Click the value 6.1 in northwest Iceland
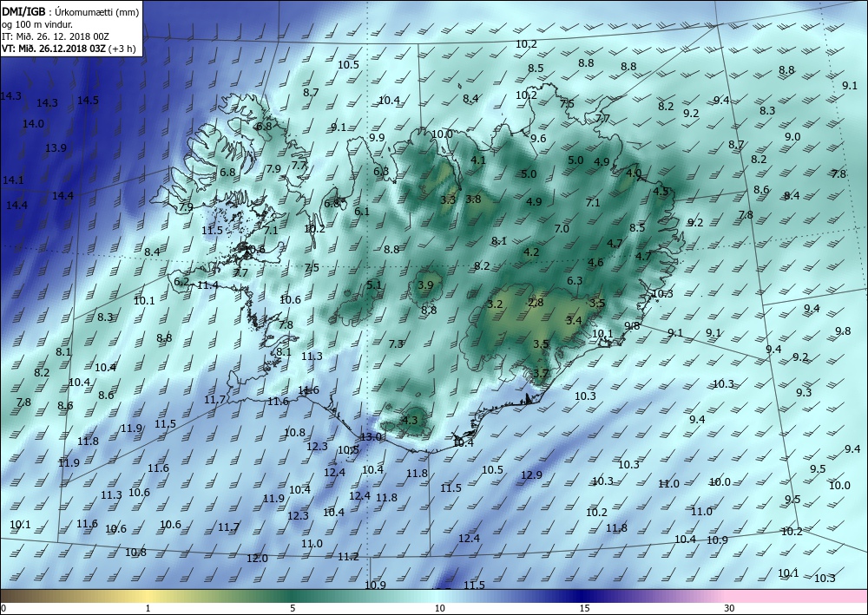 coord(361,211)
